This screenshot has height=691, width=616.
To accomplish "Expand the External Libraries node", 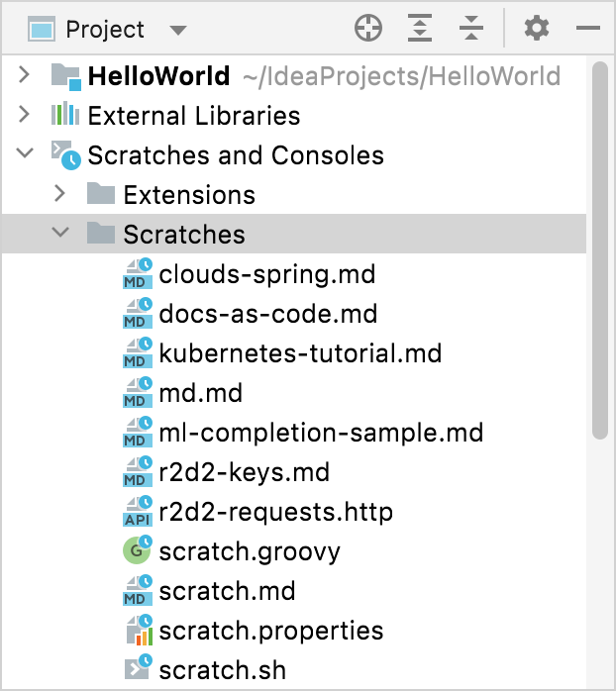I will pos(24,115).
